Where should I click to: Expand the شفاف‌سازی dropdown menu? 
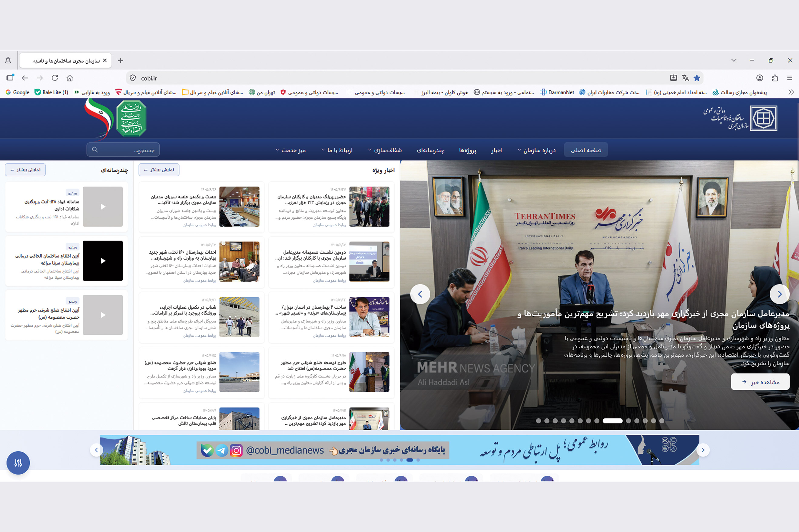click(x=385, y=150)
